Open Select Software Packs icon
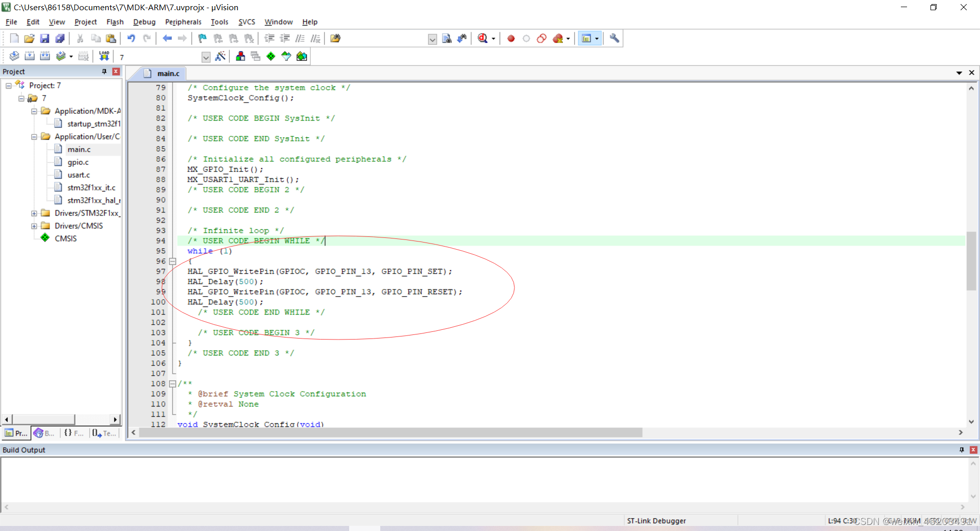This screenshot has height=531, width=980. click(x=286, y=56)
